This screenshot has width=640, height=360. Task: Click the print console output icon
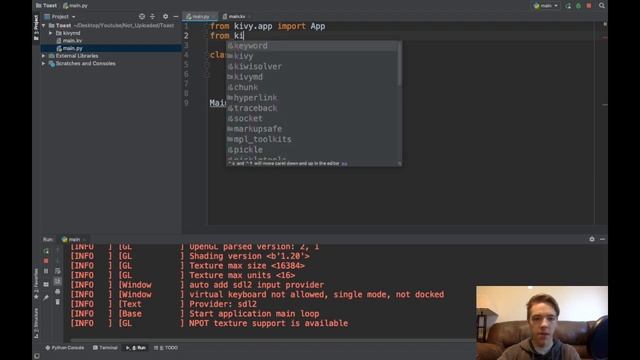58,291
